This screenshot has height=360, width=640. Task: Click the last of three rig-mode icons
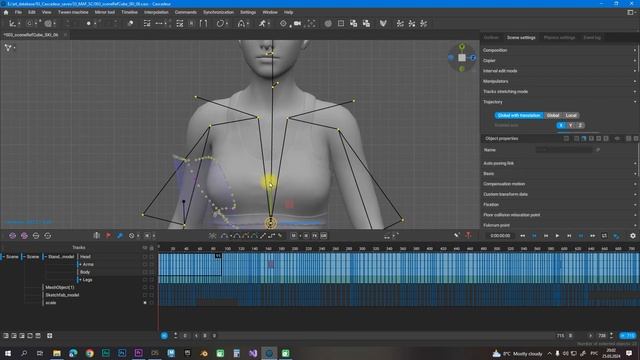click(424, 24)
